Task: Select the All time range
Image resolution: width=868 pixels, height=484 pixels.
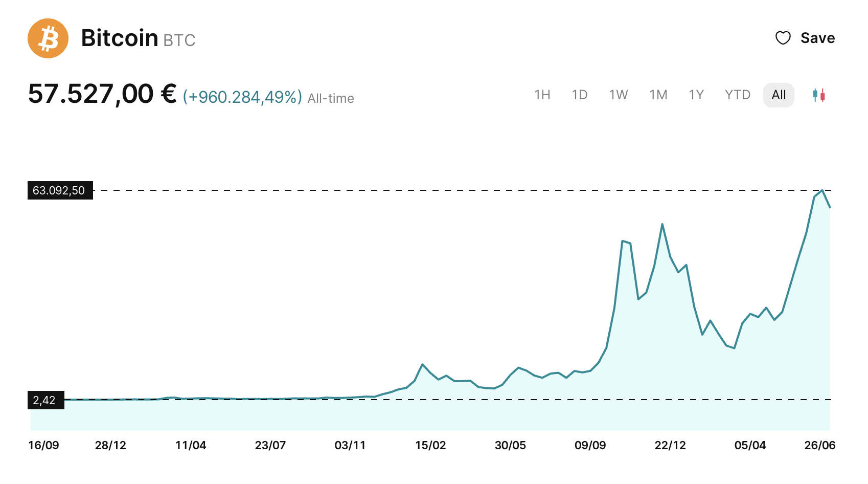Action: click(x=779, y=95)
